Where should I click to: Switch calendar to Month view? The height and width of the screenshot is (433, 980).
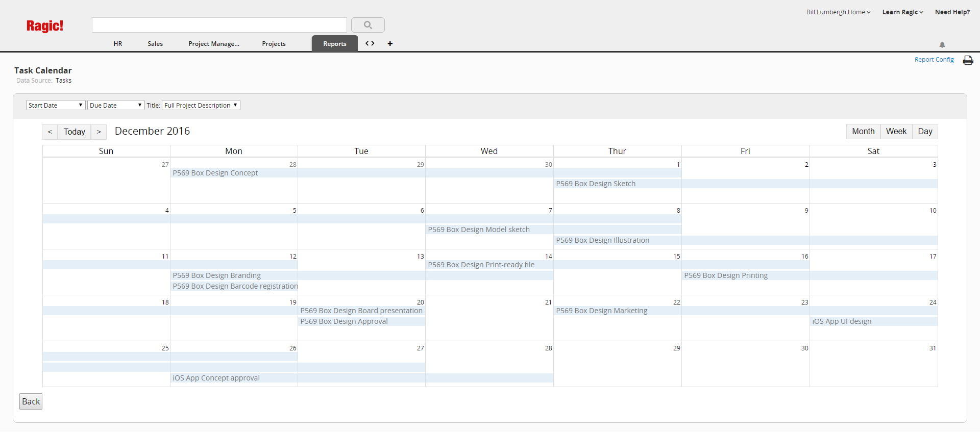[863, 132]
